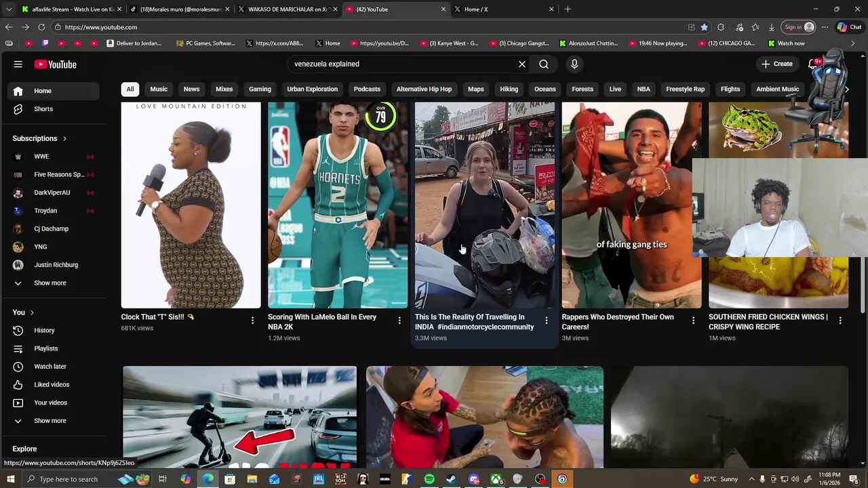Open options for LaMelo Ball short

click(x=399, y=320)
